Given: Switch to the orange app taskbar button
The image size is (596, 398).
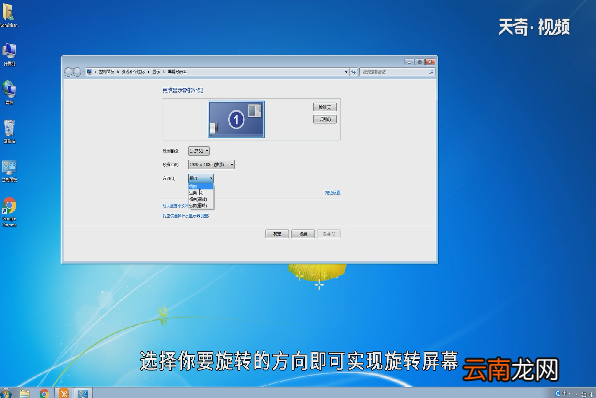Looking at the screenshot, I should (x=64, y=393).
